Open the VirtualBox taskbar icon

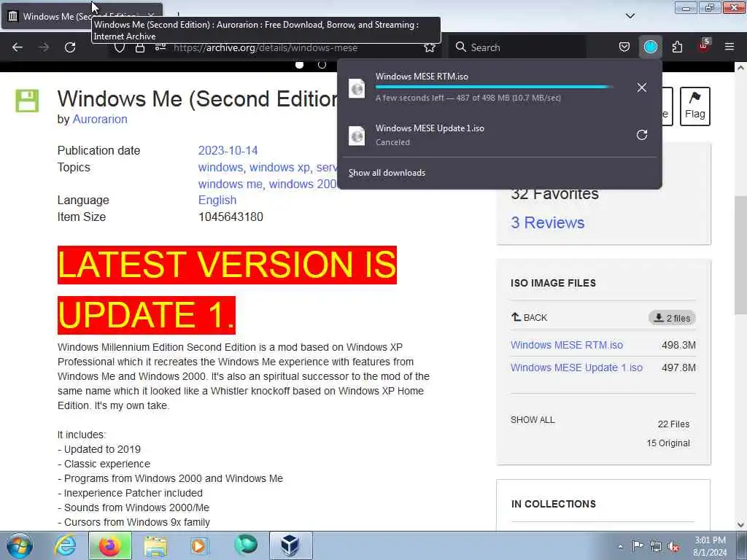(290, 545)
